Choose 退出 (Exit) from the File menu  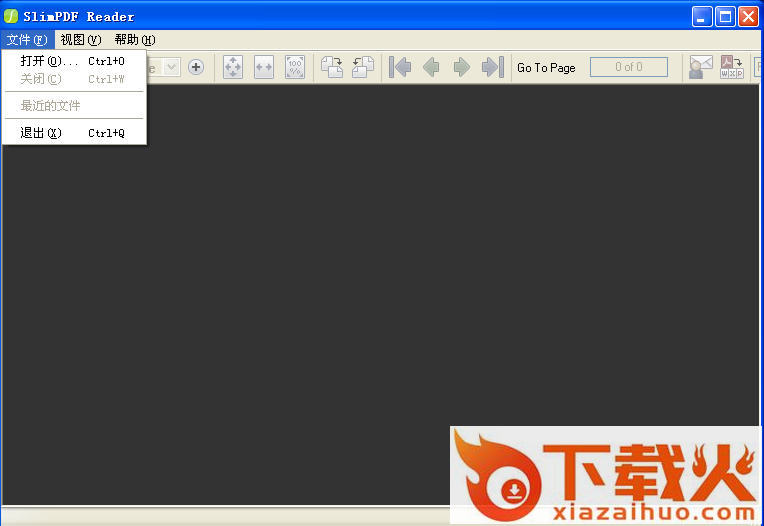point(42,133)
